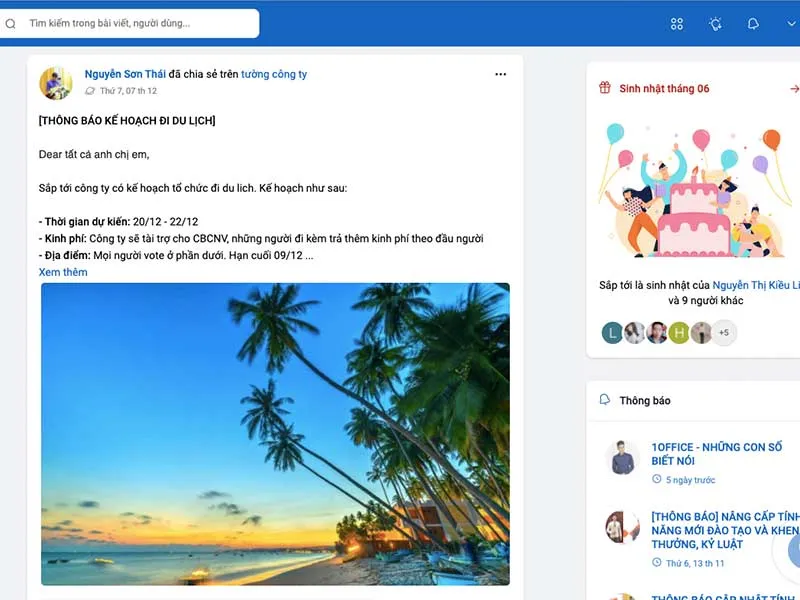Viewport: 800px width, 600px height.
Task: Show more birthday people via +5
Action: pyautogui.click(x=724, y=333)
